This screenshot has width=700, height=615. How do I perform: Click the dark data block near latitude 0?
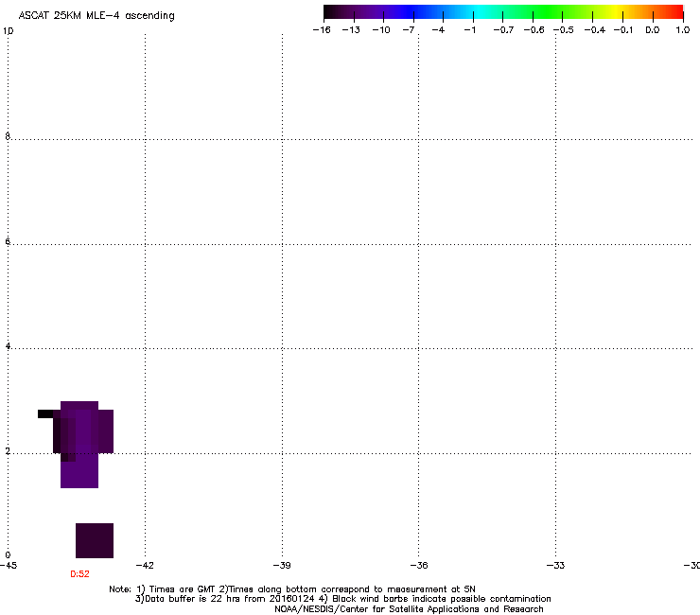(95, 540)
